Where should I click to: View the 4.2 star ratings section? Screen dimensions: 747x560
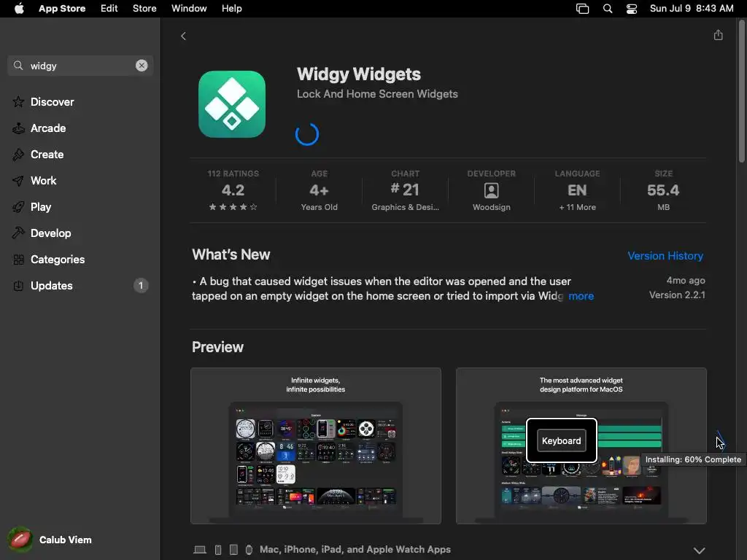[233, 190]
